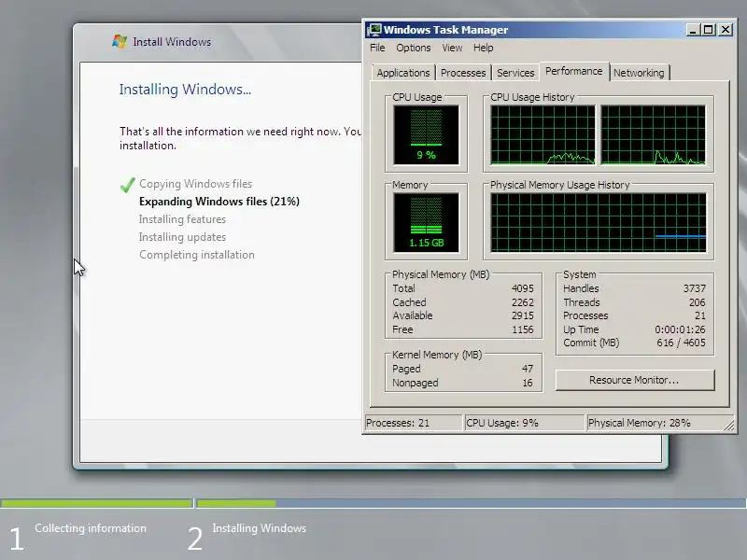The width and height of the screenshot is (747, 560).
Task: Click the Installing Windows... heading
Action: (185, 90)
